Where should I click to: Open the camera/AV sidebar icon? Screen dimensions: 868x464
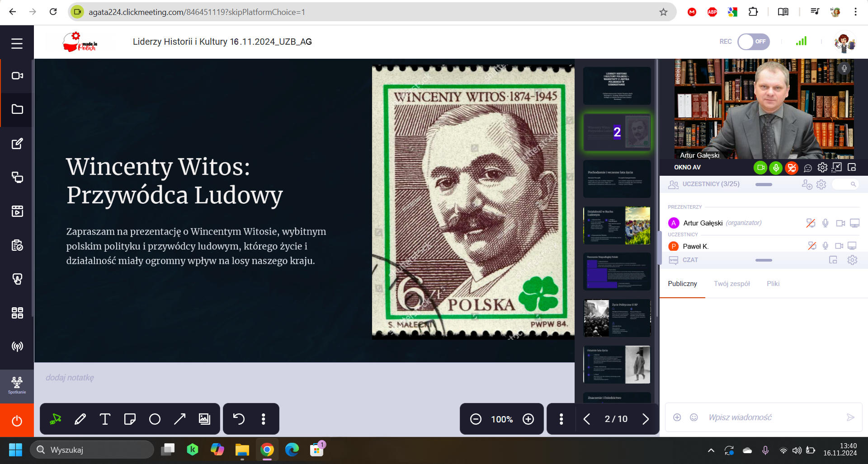17,75
